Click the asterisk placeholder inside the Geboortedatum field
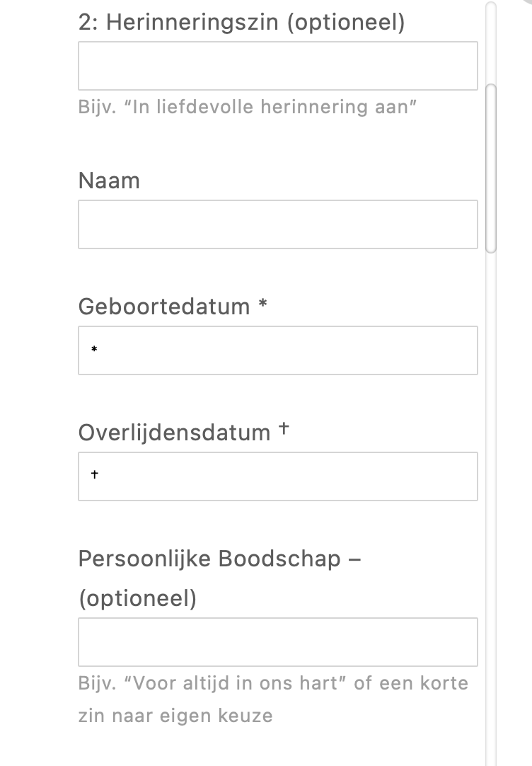Screen dimensions: 532x766 pyautogui.click(x=94, y=350)
